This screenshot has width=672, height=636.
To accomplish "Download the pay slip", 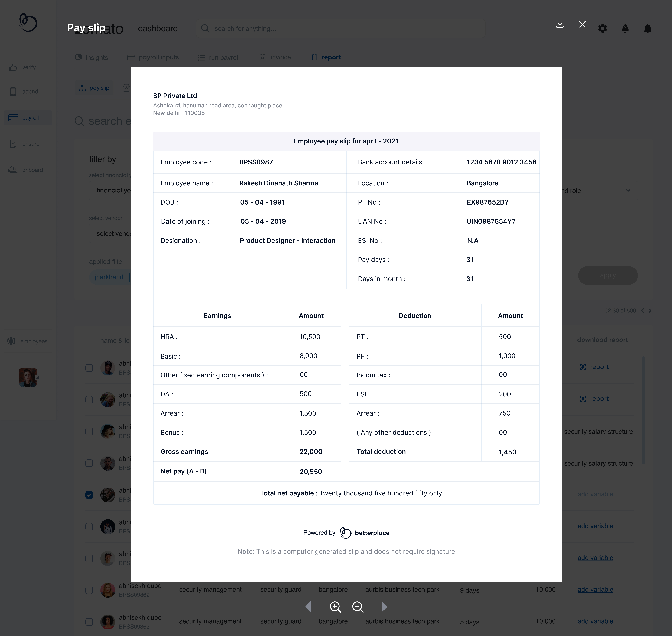I will click(x=560, y=24).
